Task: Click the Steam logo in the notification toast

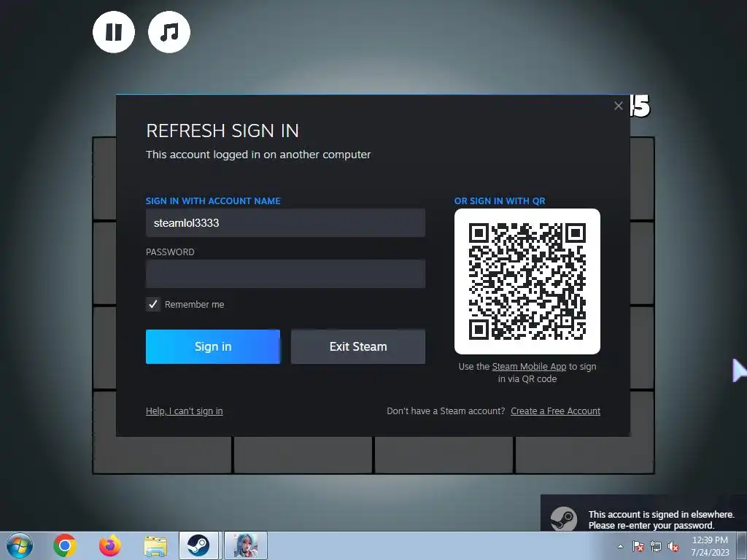Action: (564, 518)
